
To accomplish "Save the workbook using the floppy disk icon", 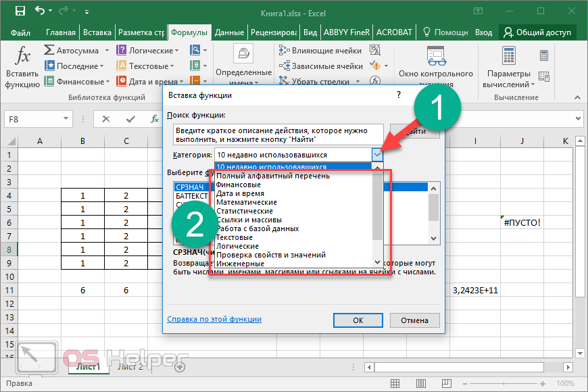I will tap(20, 11).
